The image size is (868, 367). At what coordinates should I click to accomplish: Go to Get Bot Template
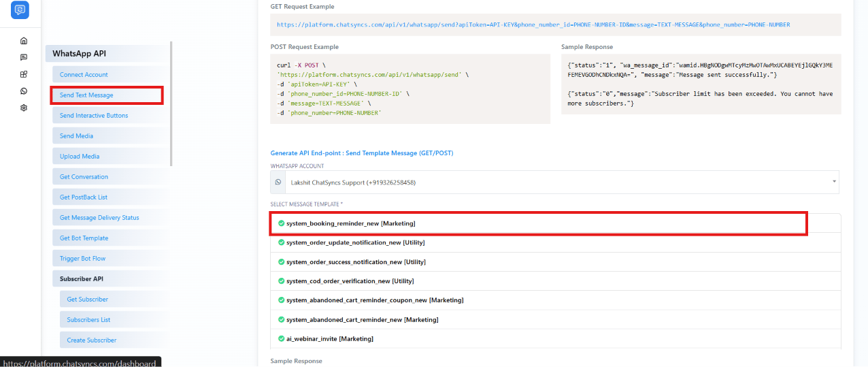point(109,238)
